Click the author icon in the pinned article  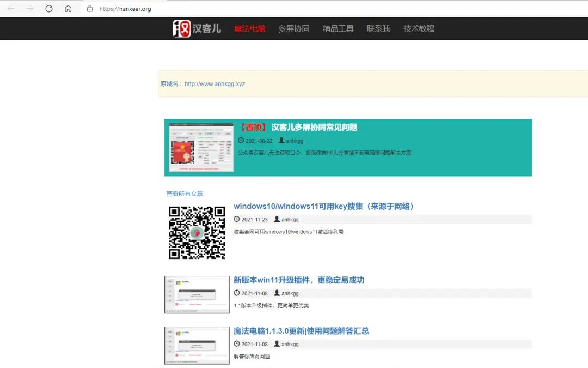[281, 141]
